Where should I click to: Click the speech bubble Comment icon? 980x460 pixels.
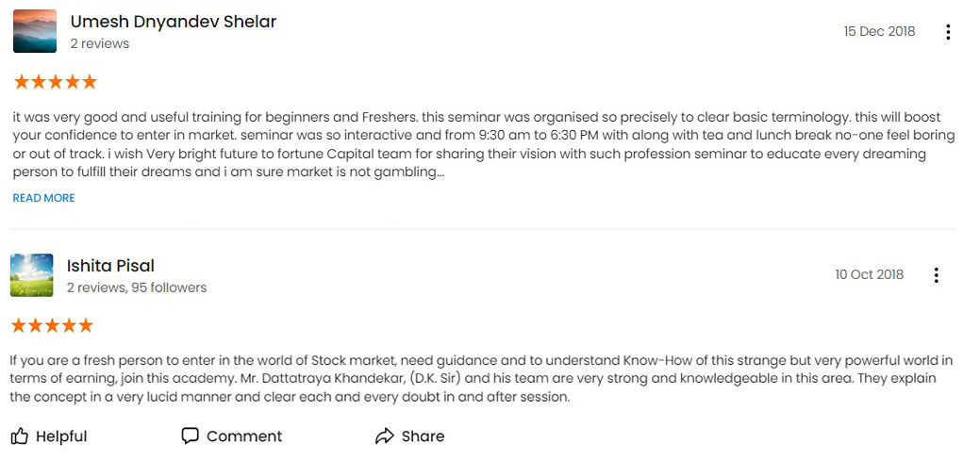coord(190,435)
